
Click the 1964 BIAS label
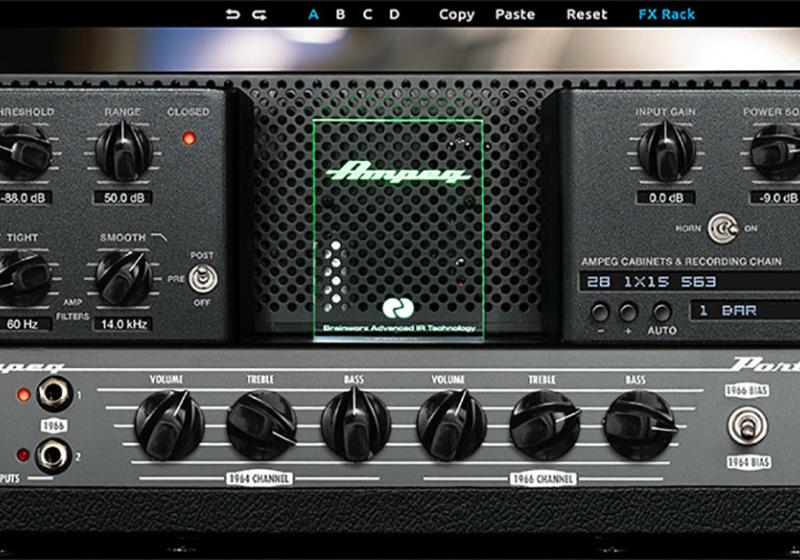coord(748,462)
